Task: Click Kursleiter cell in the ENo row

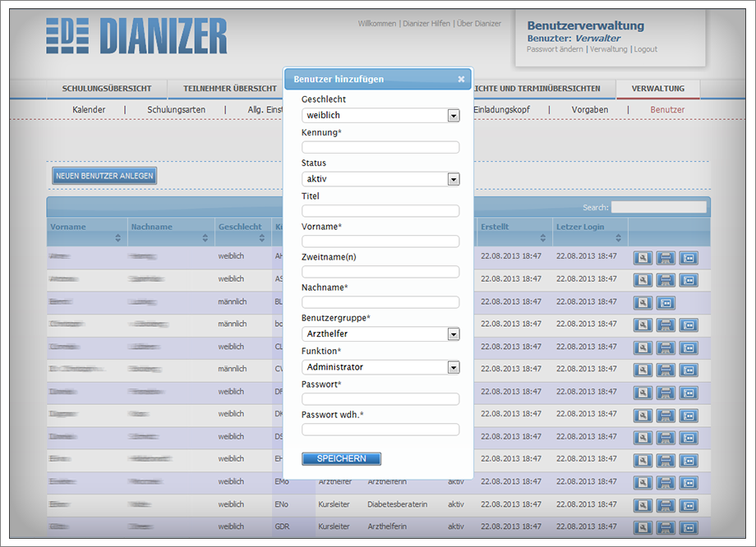Action: click(x=334, y=504)
